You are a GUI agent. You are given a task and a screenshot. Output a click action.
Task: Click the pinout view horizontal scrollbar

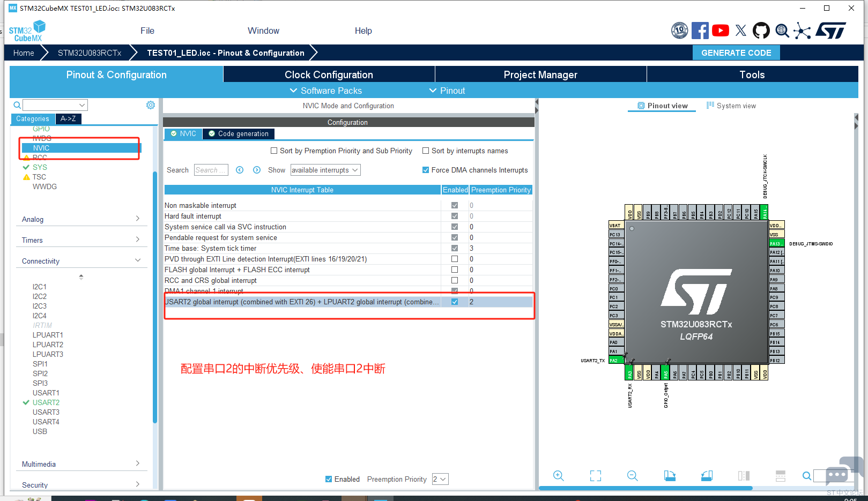coord(646,488)
